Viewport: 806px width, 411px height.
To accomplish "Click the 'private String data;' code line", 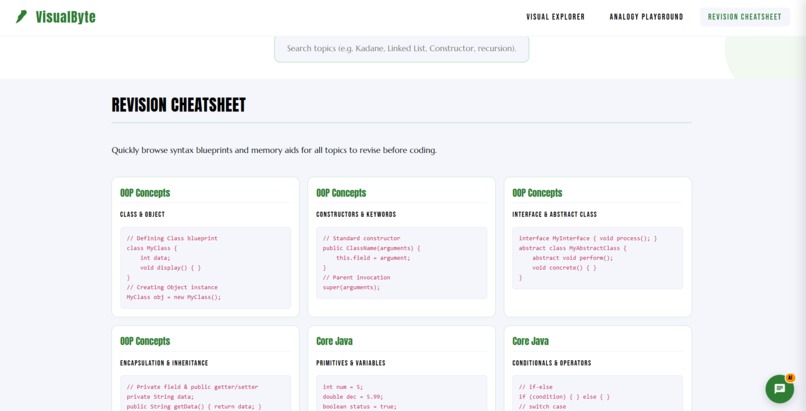I will (160, 397).
